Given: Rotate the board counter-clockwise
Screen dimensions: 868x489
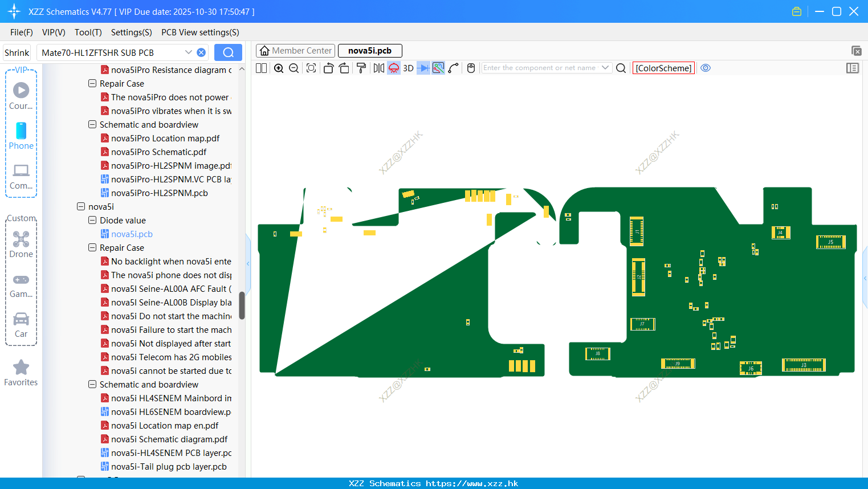Looking at the screenshot, I should tap(328, 68).
